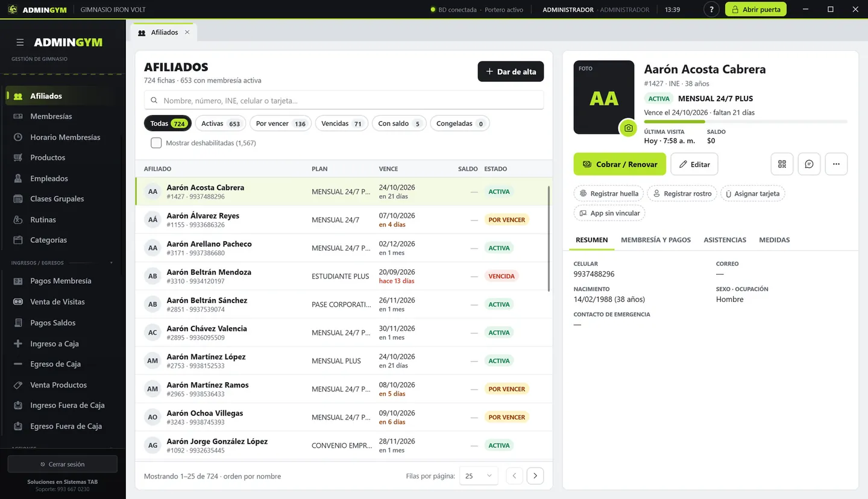This screenshot has width=868, height=499.
Task: Filter affiliates by Activas chip
Action: point(221,124)
